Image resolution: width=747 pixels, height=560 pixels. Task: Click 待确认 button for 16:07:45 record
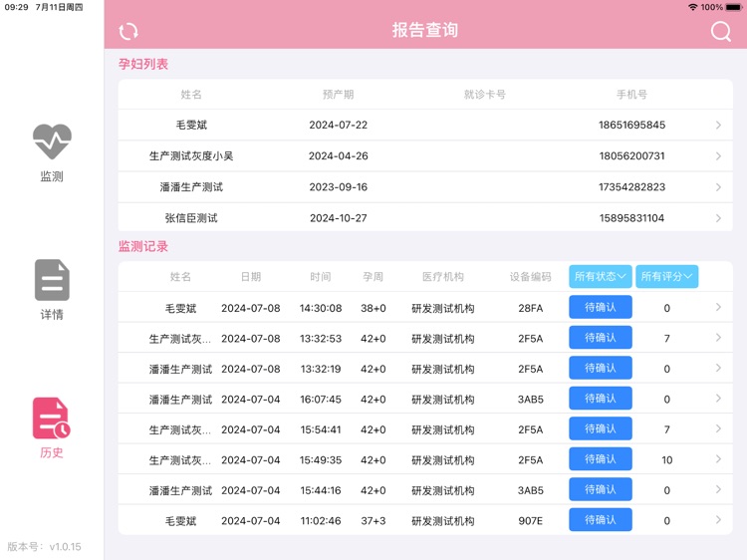tap(601, 399)
